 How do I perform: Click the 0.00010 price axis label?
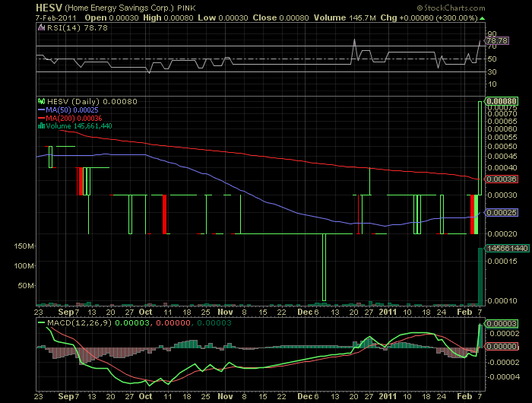pyautogui.click(x=502, y=300)
